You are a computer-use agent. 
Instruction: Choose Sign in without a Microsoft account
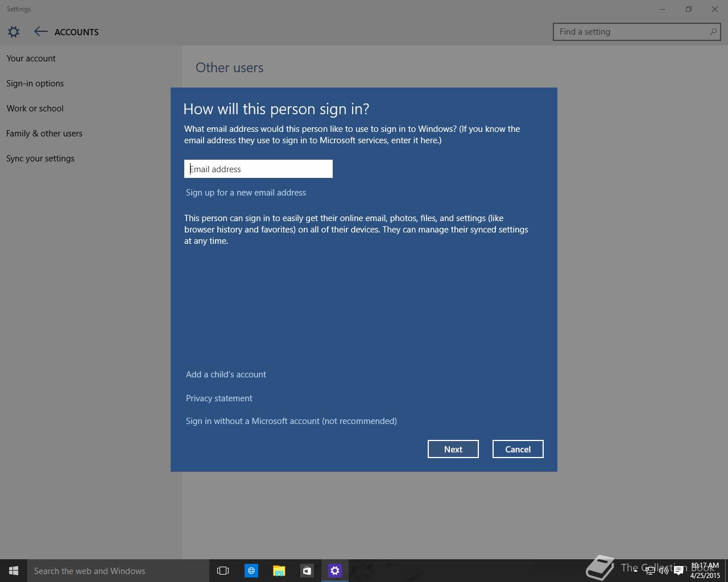(x=291, y=421)
